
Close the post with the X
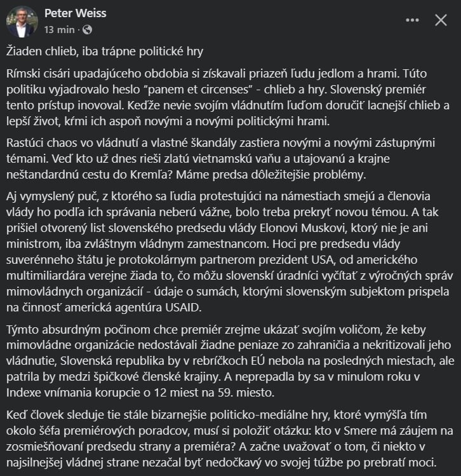[x=440, y=20]
